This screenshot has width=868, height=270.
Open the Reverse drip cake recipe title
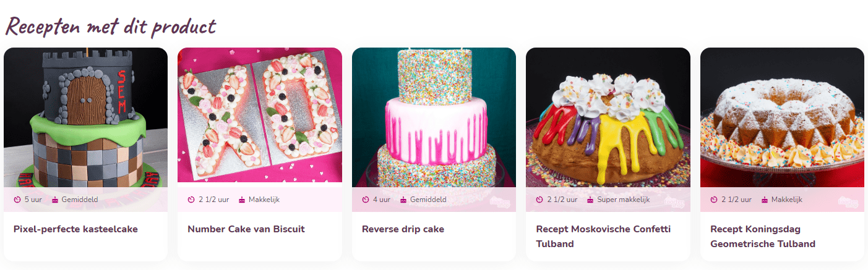(x=403, y=229)
